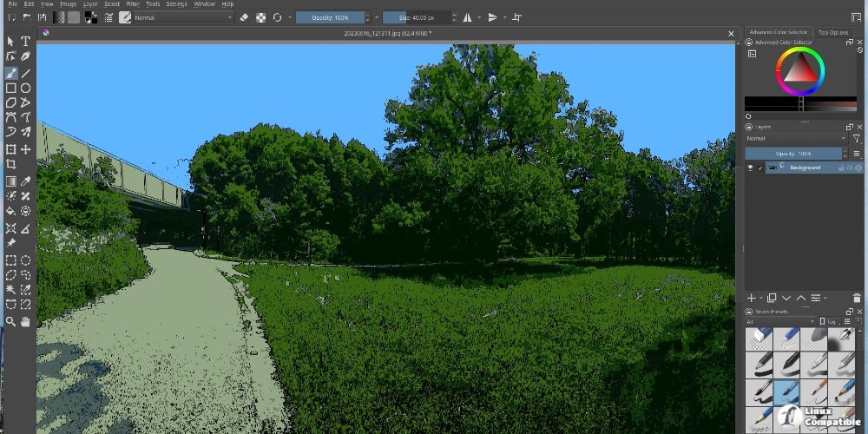This screenshot has height=434, width=868.
Task: Open the Filter menu
Action: pyautogui.click(x=133, y=4)
